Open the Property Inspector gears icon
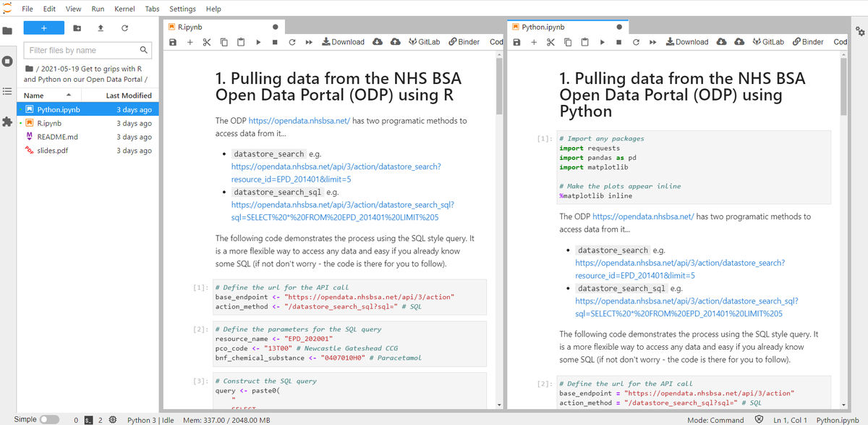The width and height of the screenshot is (868, 425). 859,31
